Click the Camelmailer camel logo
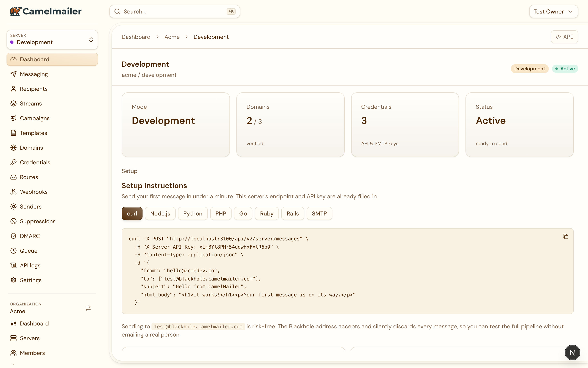This screenshot has width=588, height=368. click(x=16, y=11)
